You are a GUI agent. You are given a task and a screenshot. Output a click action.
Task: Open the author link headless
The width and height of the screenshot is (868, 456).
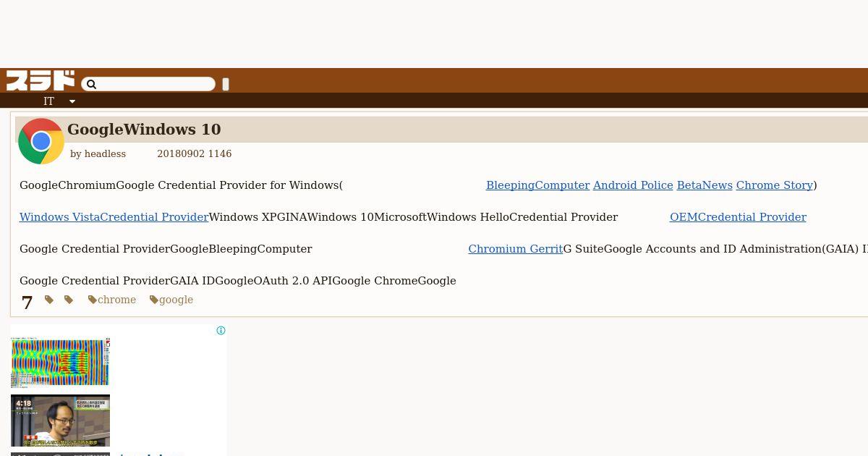(x=105, y=153)
